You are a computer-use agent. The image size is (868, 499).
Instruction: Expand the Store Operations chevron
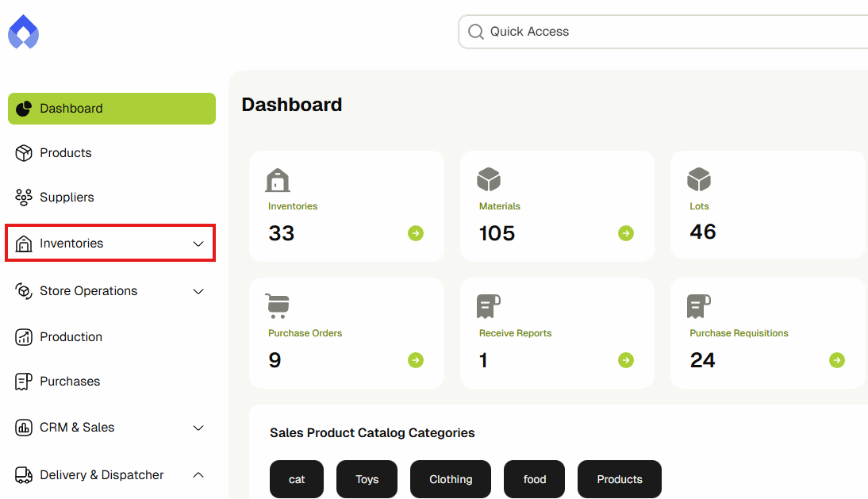click(198, 291)
